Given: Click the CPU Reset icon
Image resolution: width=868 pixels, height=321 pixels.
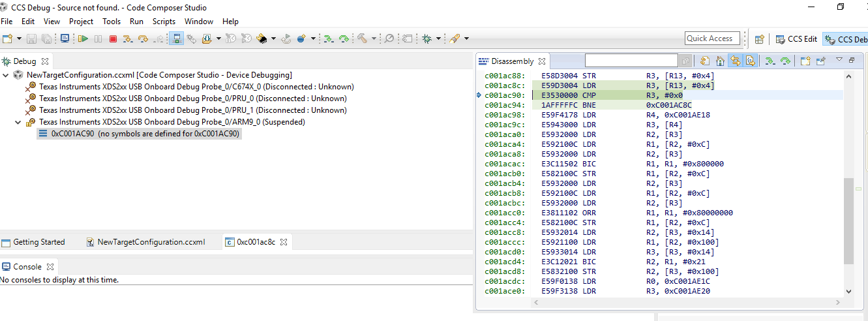Looking at the screenshot, I should 262,38.
